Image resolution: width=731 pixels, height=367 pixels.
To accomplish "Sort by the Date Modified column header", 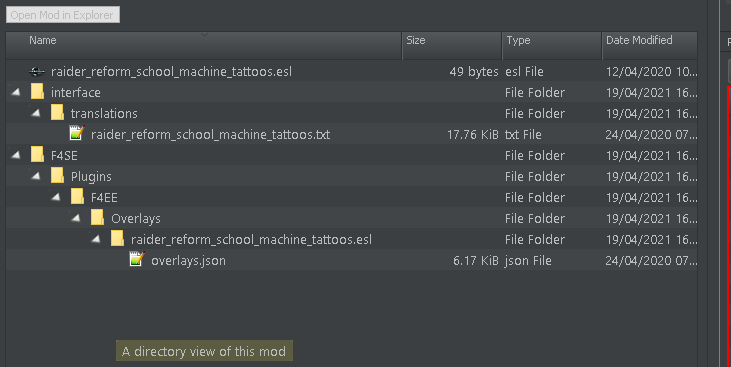I will pos(650,46).
